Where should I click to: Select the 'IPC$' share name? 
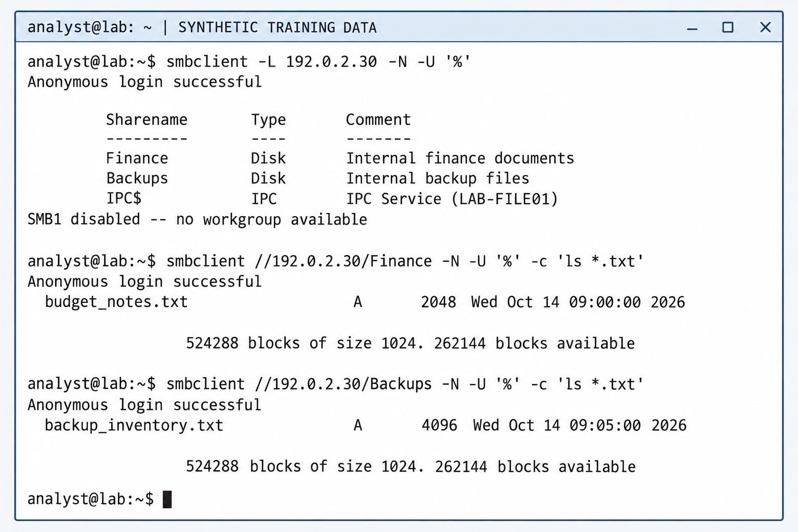124,198
